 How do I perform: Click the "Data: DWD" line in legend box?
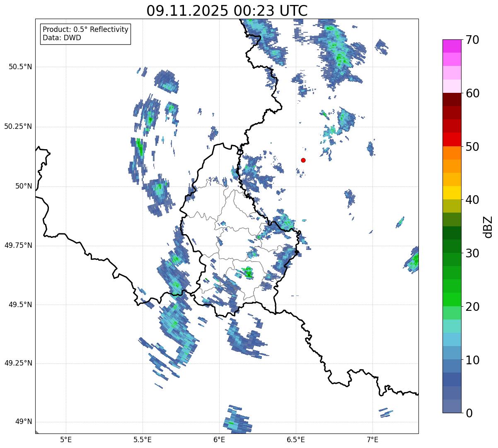tap(62, 38)
